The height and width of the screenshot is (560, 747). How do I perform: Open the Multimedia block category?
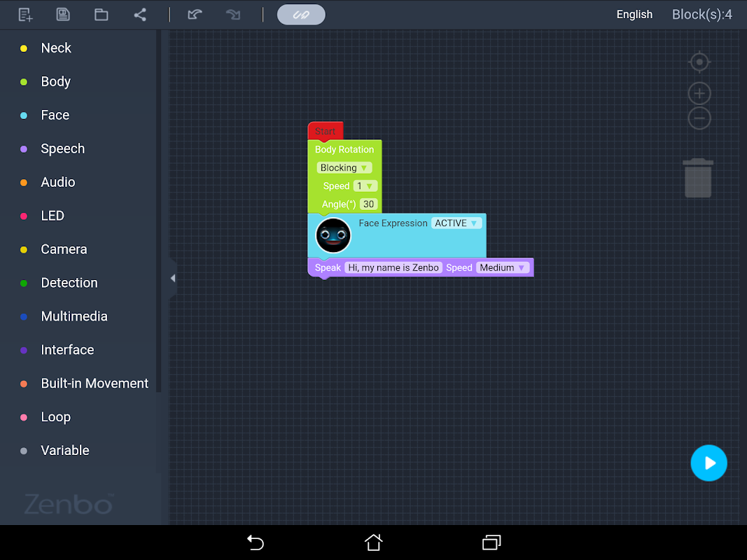coord(74,316)
